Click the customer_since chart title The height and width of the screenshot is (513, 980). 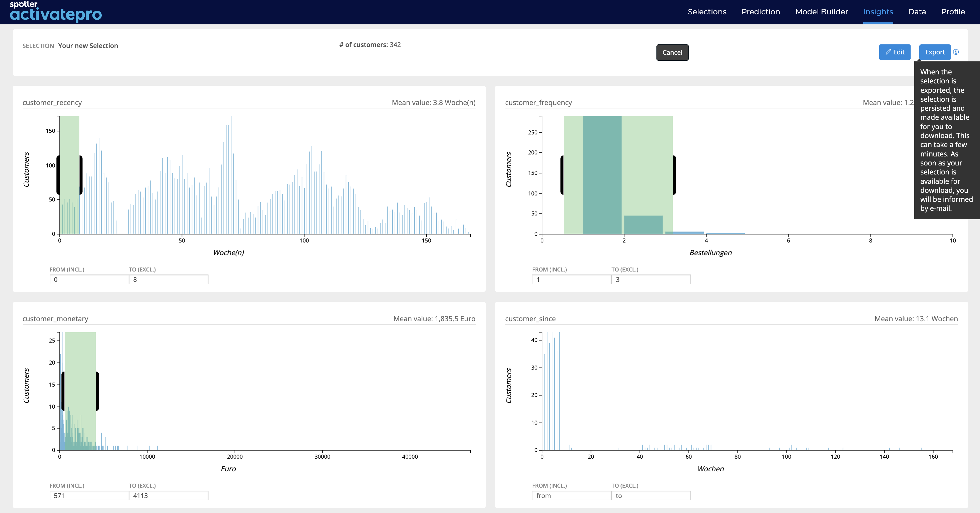click(530, 319)
